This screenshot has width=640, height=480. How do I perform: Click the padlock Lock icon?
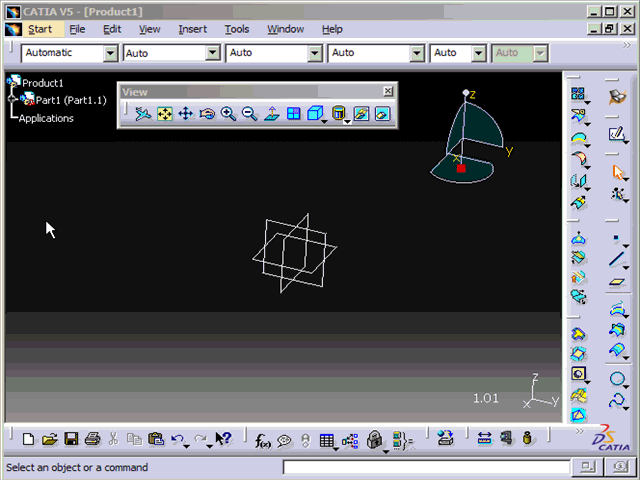(374, 440)
